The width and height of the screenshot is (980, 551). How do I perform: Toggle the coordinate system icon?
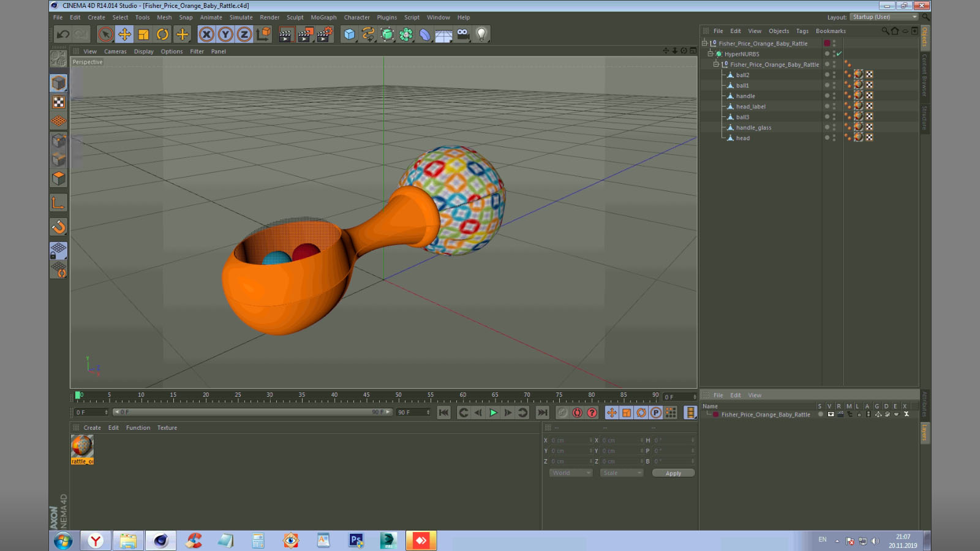click(263, 34)
